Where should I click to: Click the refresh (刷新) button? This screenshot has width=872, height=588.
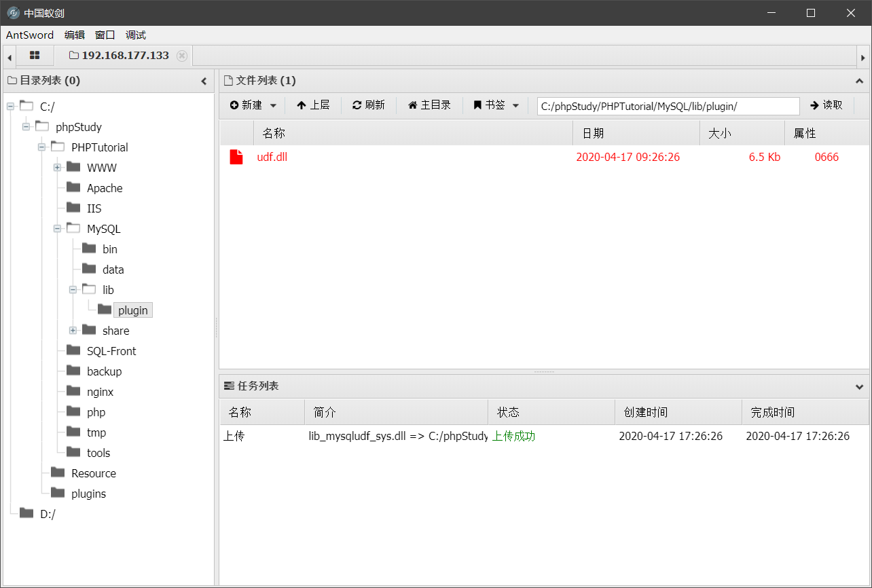(369, 105)
